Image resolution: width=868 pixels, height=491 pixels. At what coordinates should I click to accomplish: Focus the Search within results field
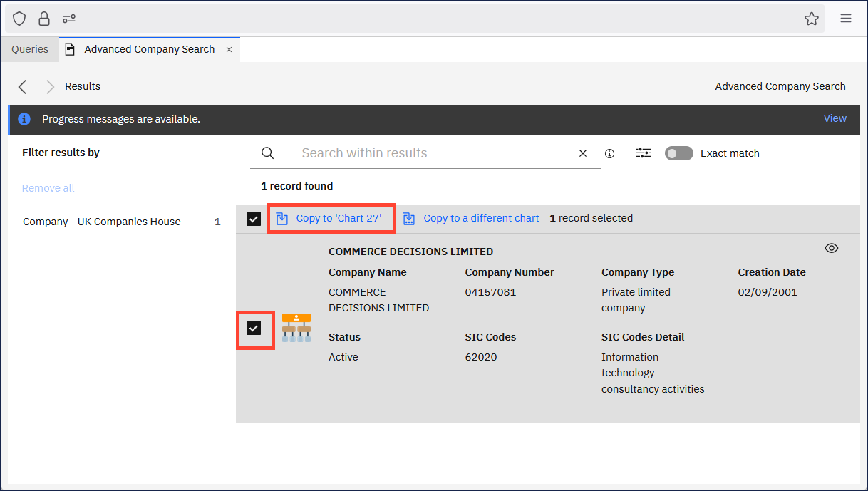[425, 153]
